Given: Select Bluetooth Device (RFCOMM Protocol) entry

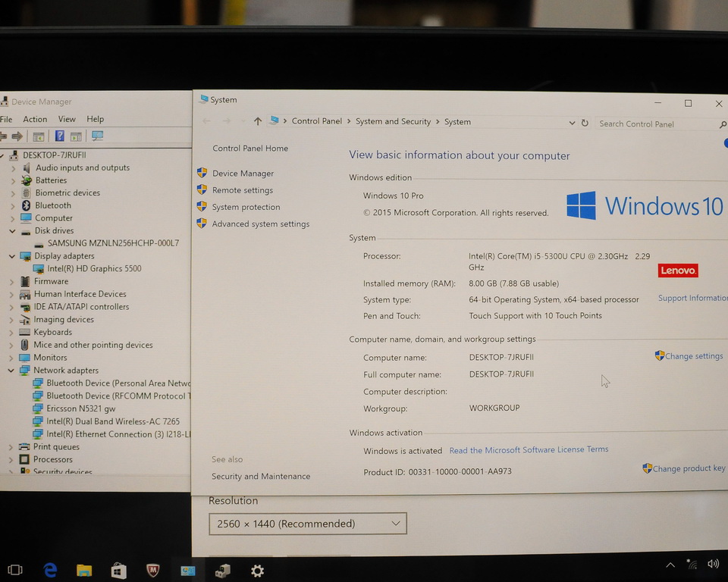Looking at the screenshot, I should tap(118, 396).
